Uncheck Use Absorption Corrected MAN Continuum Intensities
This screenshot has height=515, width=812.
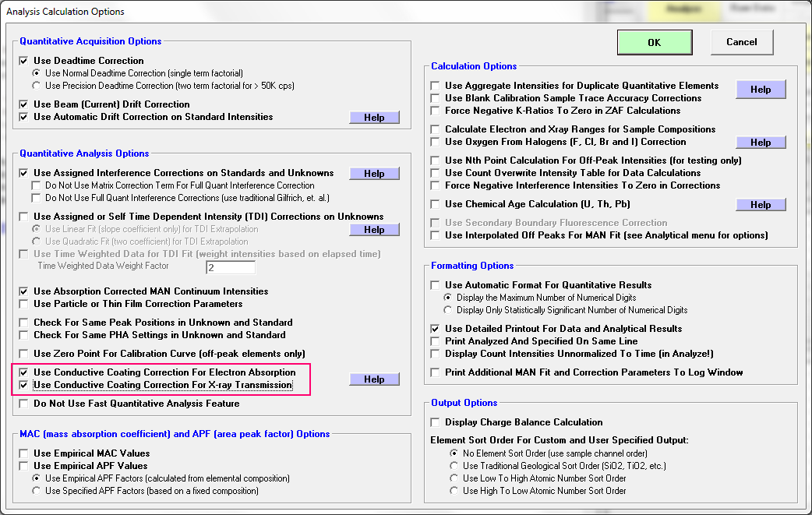(x=23, y=291)
